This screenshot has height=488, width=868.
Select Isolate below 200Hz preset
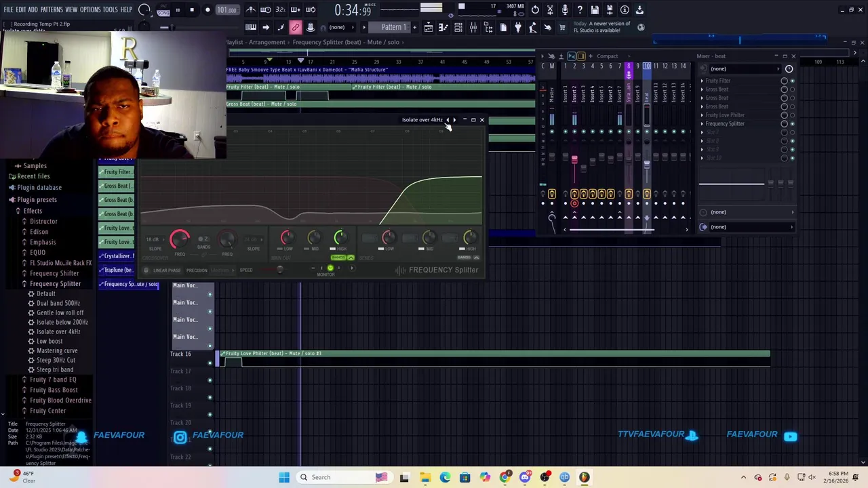(62, 322)
